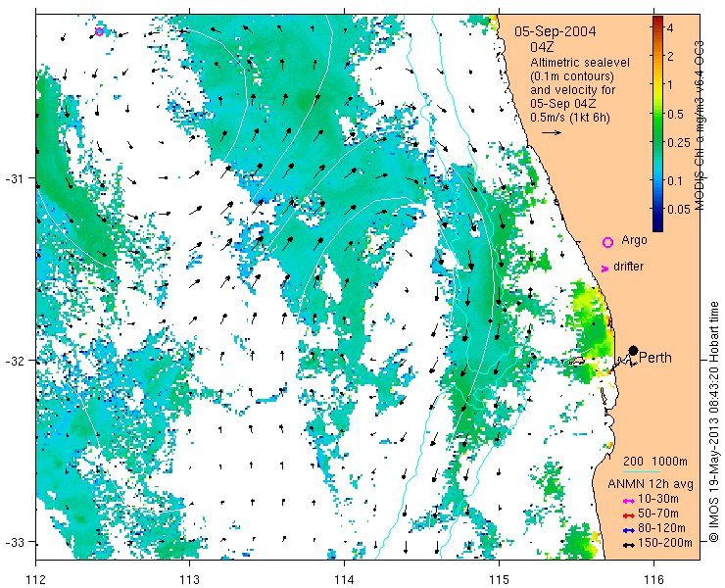Click the red 50-70m depth arrow symbol

(627, 515)
